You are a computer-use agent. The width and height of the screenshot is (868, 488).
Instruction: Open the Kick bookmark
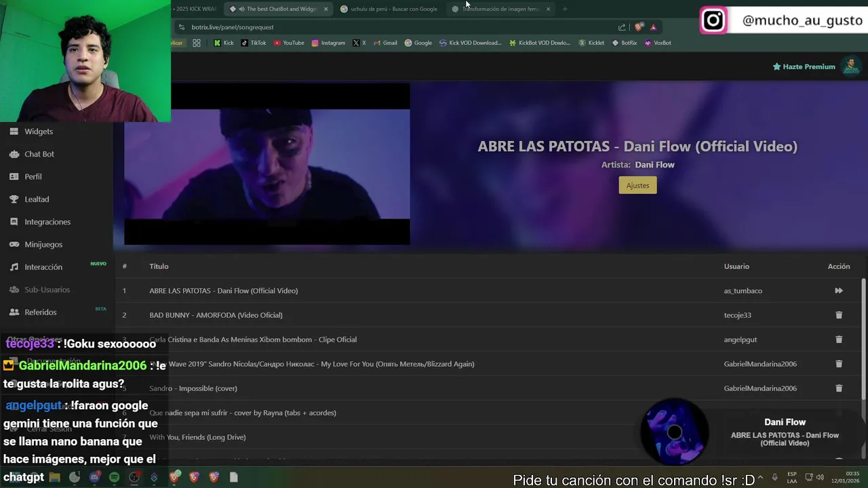(x=224, y=43)
